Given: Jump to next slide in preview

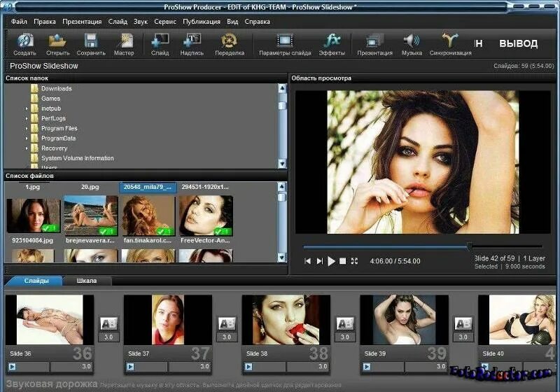Looking at the screenshot, I should click(320, 261).
